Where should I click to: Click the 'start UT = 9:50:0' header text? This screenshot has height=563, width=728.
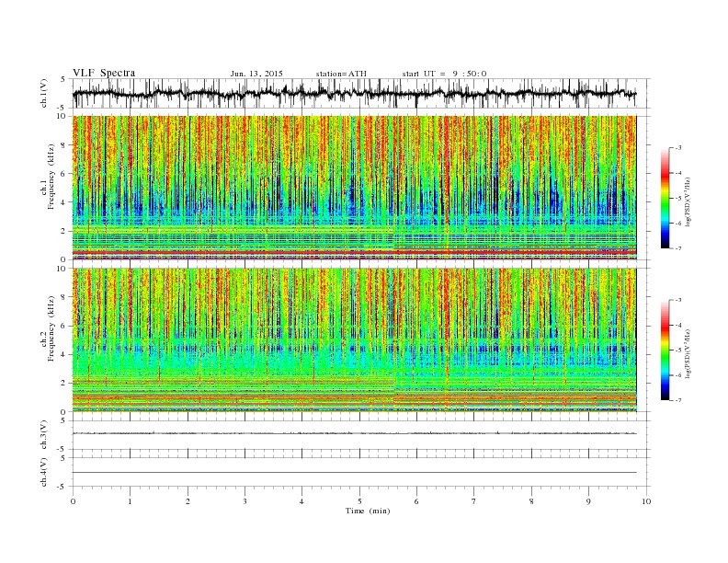[444, 74]
